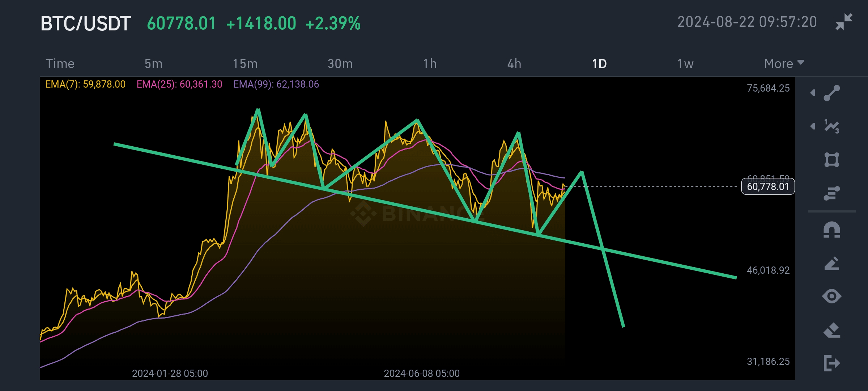Toggle the magnet snap mode

(x=831, y=230)
